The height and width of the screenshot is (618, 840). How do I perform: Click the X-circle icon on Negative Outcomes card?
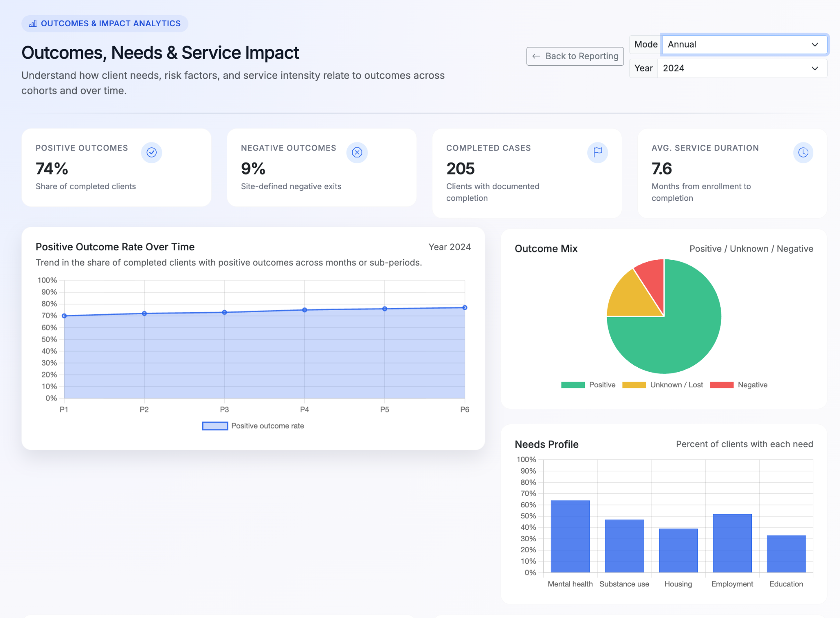[x=357, y=152]
